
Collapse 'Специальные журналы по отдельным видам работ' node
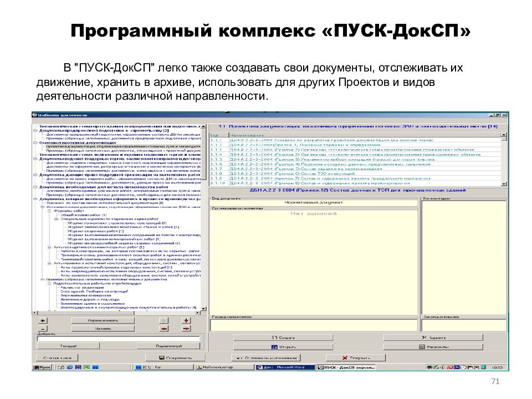point(57,219)
